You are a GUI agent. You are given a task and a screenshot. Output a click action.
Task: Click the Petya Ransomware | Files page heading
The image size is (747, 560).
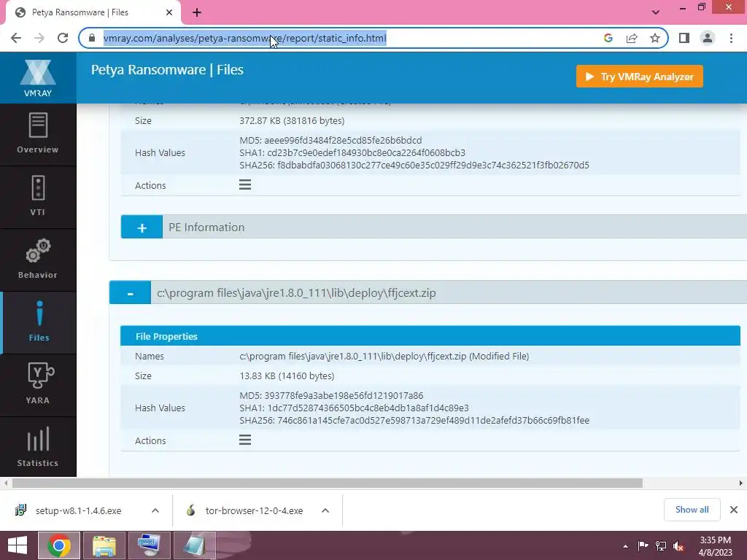coord(167,69)
